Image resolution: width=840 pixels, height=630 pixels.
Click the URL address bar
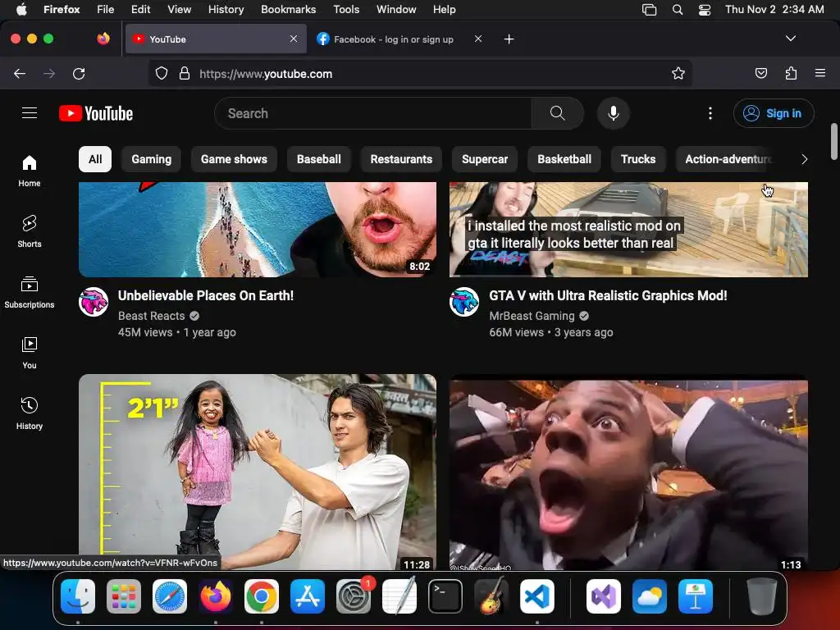(421, 73)
